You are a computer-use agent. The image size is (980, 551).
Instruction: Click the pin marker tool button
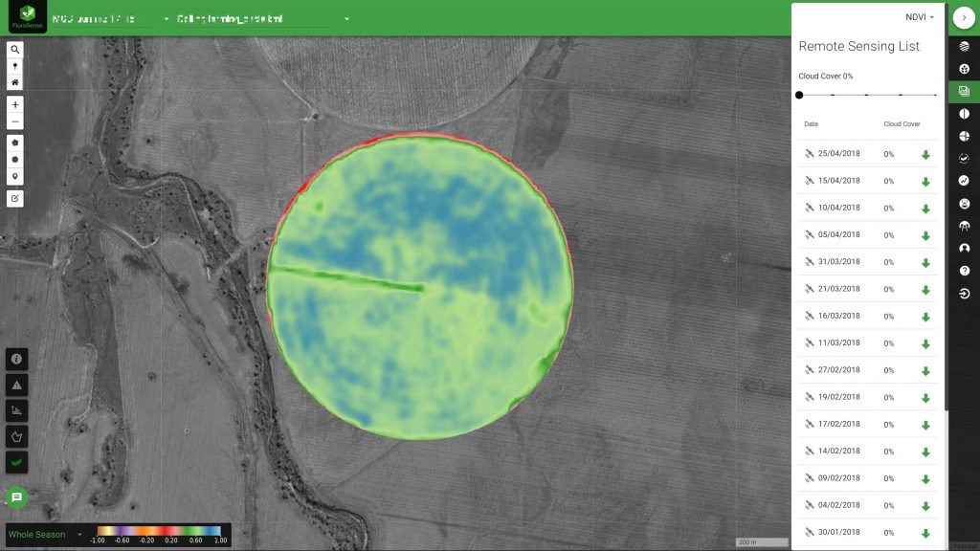click(x=15, y=66)
